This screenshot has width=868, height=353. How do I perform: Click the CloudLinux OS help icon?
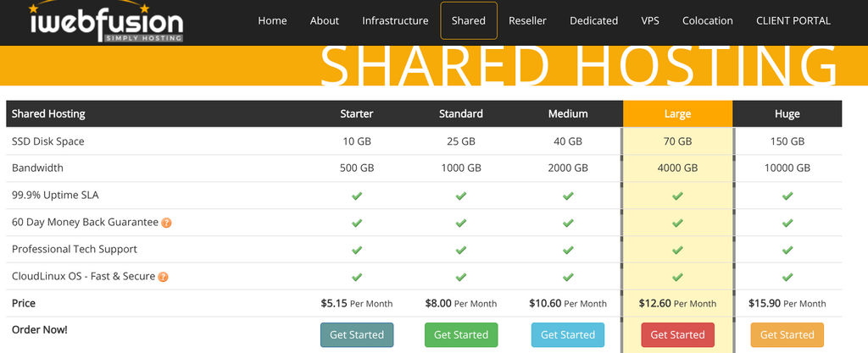[x=163, y=277]
